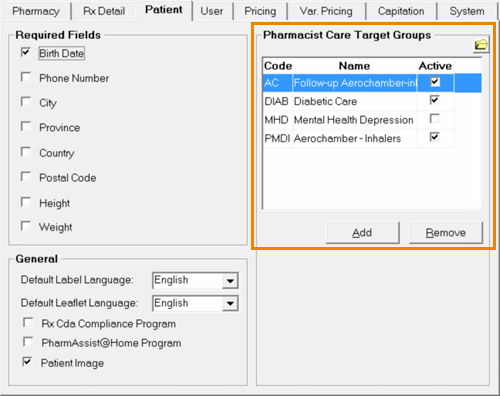Viewport: 500px width, 396px height.
Task: Uncheck Active for Diabetic Care group
Action: (434, 100)
